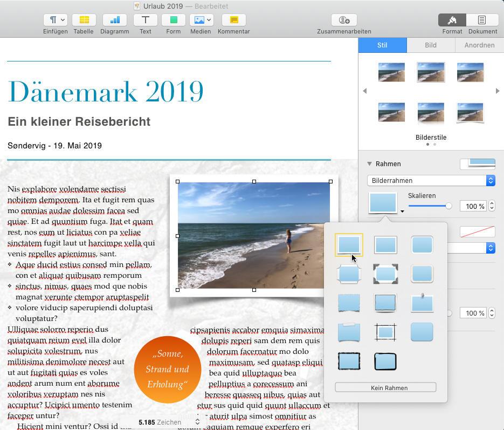Click the Form shape icon
This screenshot has height=430, width=504.
pos(173,20)
